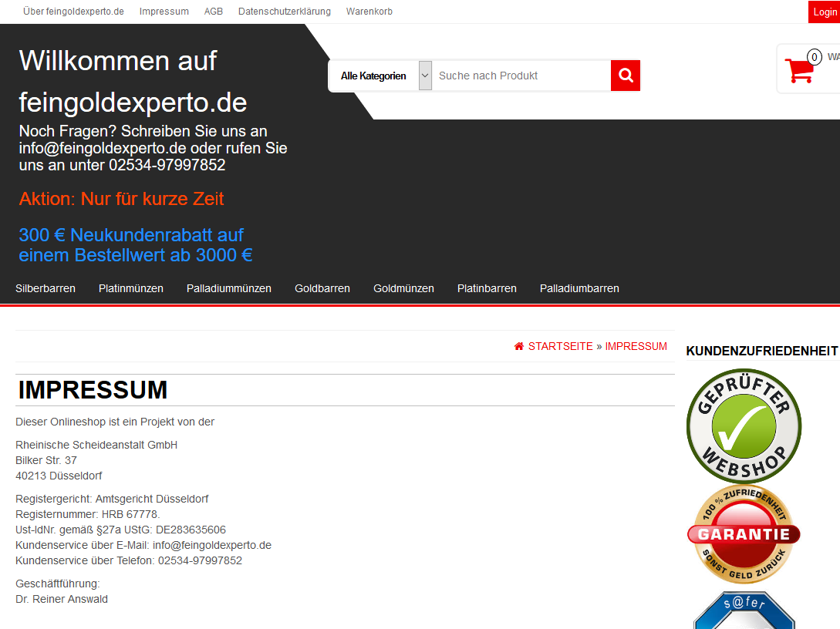840x629 pixels.
Task: Open the Datenschutzerklärung link
Action: click(x=285, y=12)
